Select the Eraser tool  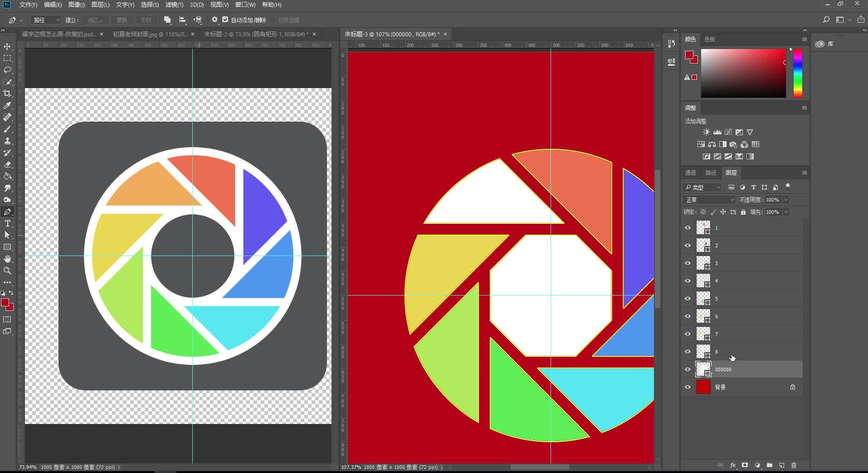click(7, 165)
